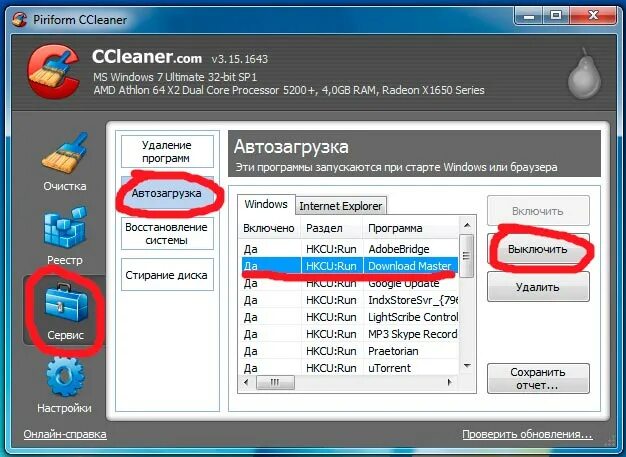Image resolution: width=626 pixels, height=457 pixels.
Task: Select the Восстановление системы tool
Action: tap(167, 233)
